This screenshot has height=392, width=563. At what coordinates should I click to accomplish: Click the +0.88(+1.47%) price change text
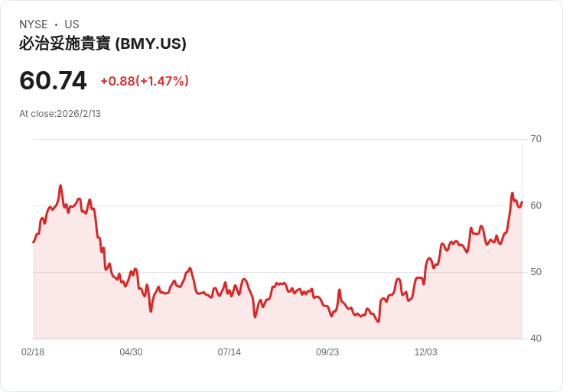coord(145,81)
